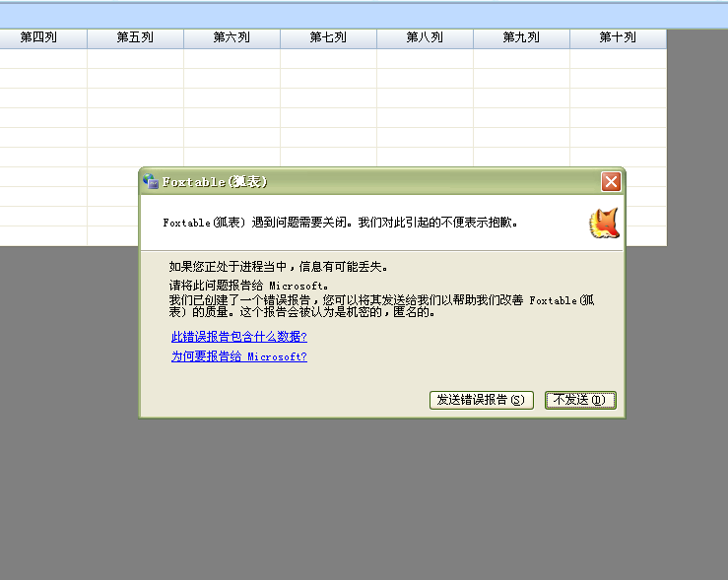Open the link 为何要报告给 Microsoft?

239,356
